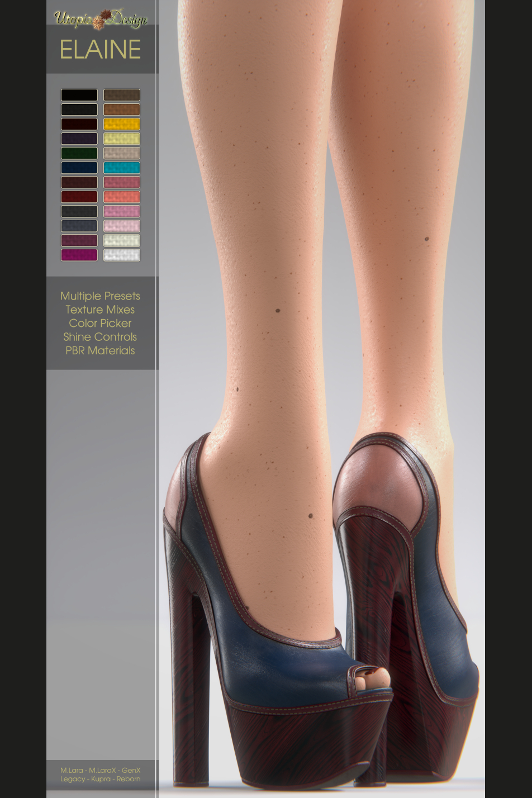Select the deep red color swatch
Screen dimensions: 532x798
79,197
